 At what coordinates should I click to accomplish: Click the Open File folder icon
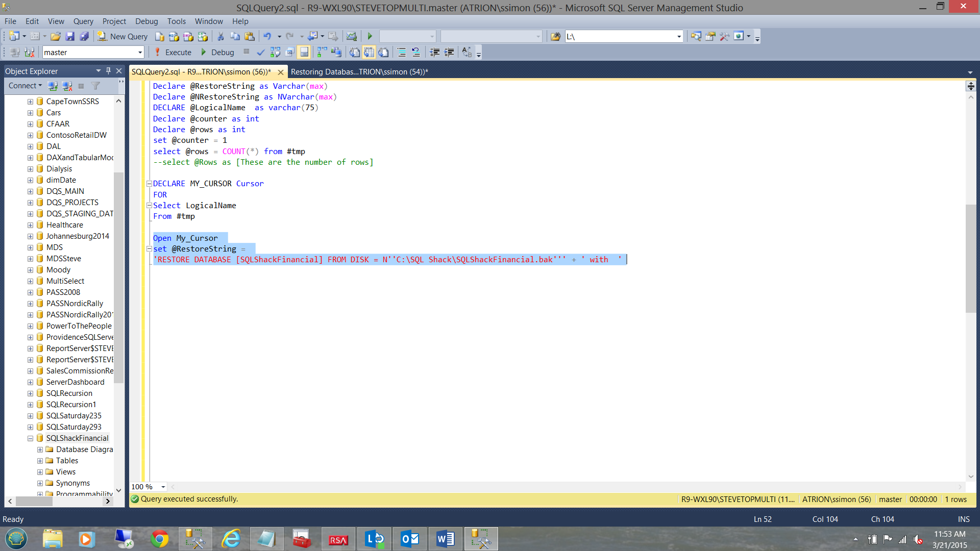(x=56, y=37)
